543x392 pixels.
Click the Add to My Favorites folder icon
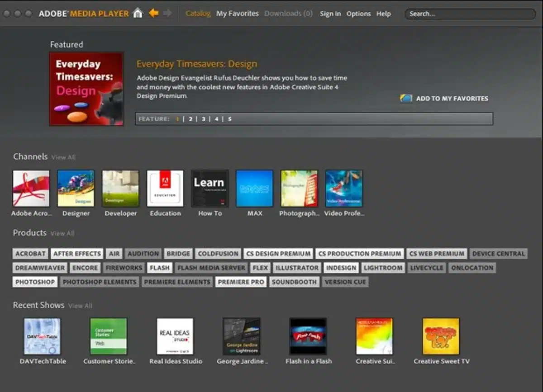pyautogui.click(x=406, y=98)
